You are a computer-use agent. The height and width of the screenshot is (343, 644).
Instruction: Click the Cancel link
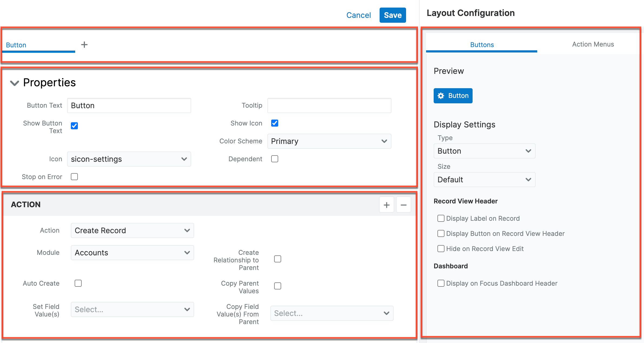tap(358, 15)
